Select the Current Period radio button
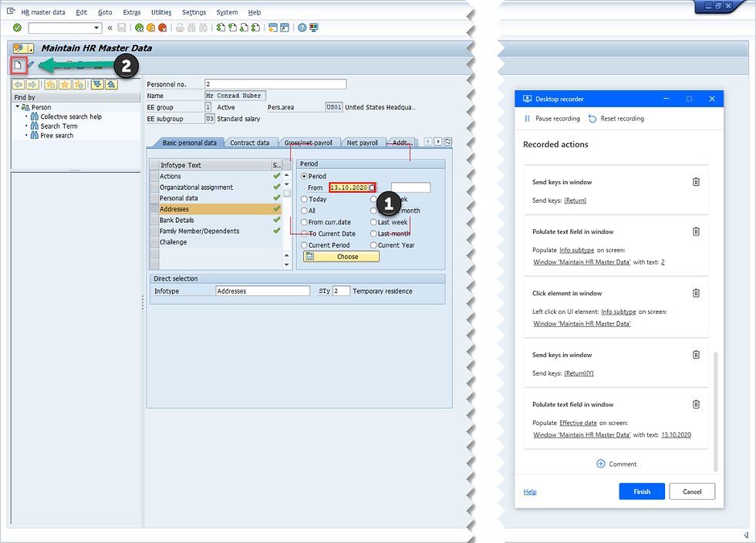 304,245
